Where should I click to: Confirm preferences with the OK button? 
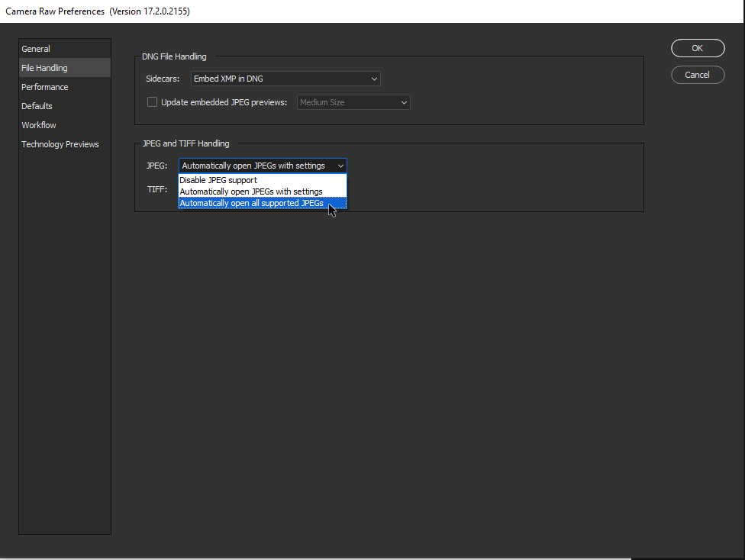pyautogui.click(x=698, y=48)
